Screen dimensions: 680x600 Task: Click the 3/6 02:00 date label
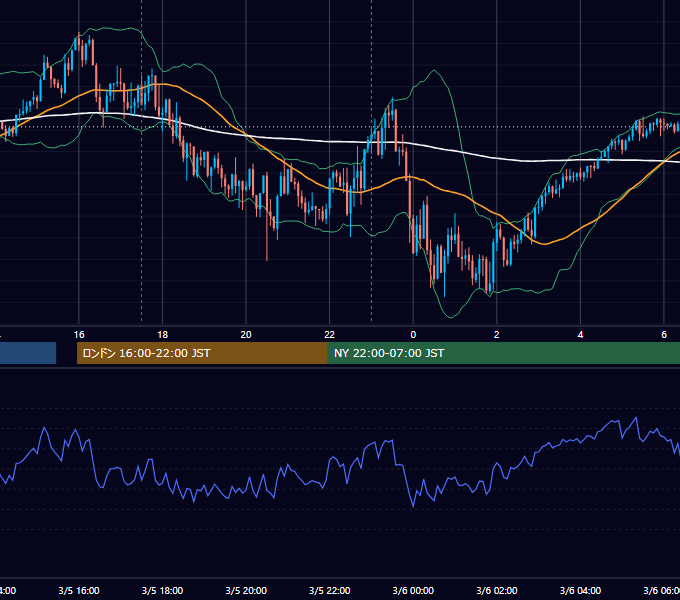click(x=497, y=590)
